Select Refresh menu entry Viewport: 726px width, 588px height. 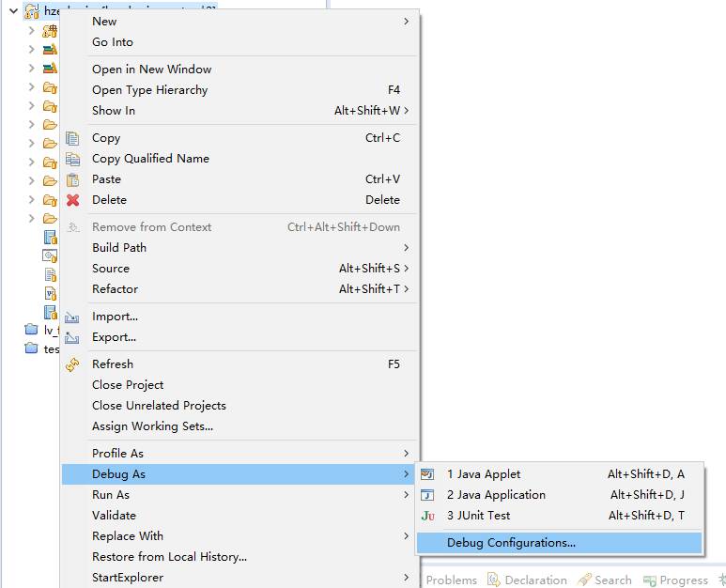point(239,364)
